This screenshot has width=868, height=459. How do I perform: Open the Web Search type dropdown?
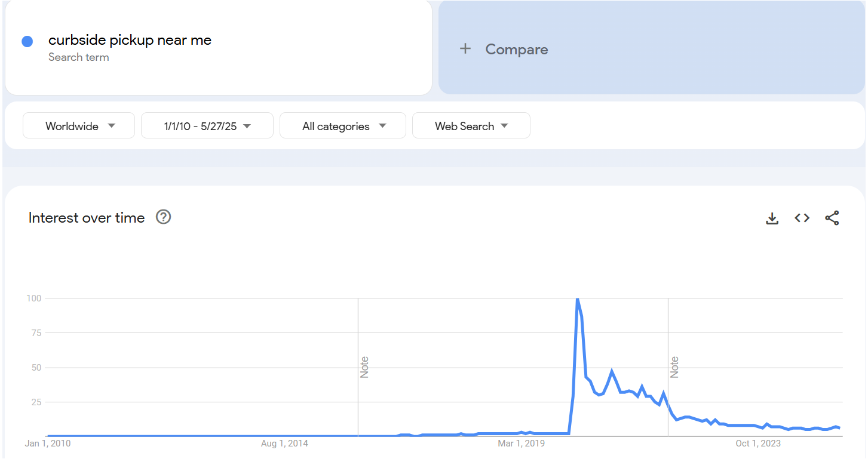[471, 126]
